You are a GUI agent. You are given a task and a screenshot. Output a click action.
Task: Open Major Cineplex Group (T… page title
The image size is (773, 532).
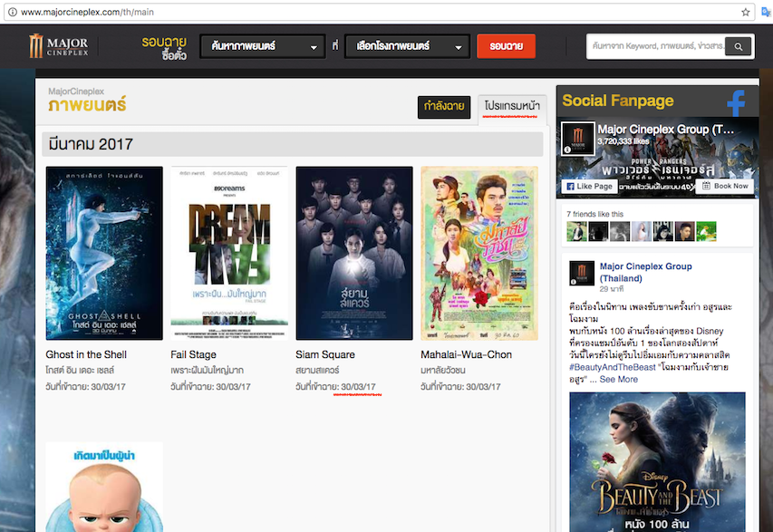coord(665,130)
